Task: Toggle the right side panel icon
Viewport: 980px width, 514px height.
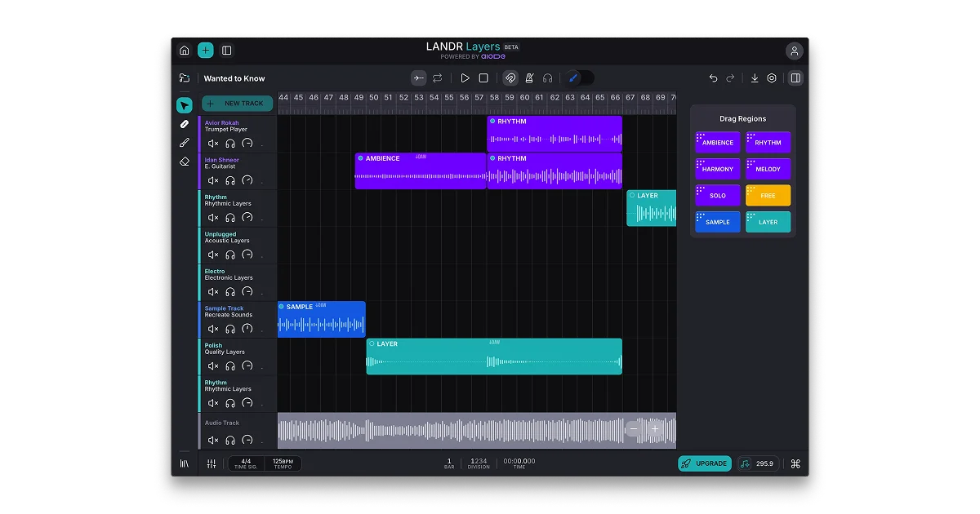Action: (x=795, y=78)
